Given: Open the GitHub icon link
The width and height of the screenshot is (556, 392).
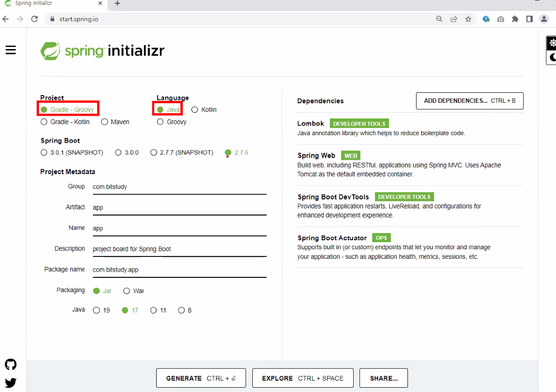Looking at the screenshot, I should tap(10, 364).
